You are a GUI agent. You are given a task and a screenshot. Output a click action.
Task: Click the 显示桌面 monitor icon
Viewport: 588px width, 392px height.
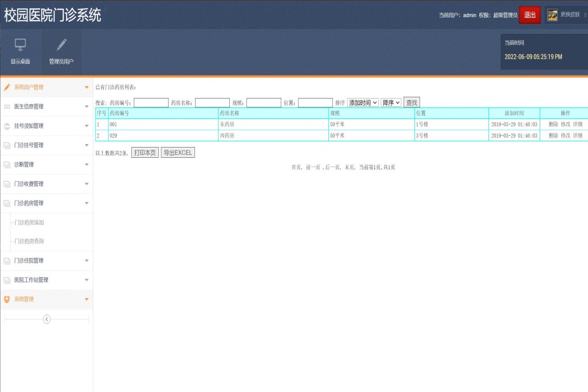tap(20, 45)
